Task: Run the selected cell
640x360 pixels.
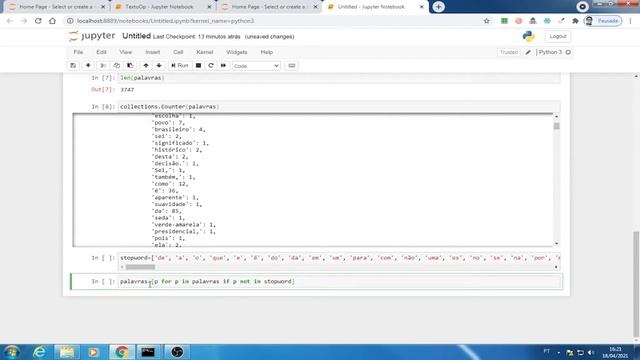Action: coord(180,66)
